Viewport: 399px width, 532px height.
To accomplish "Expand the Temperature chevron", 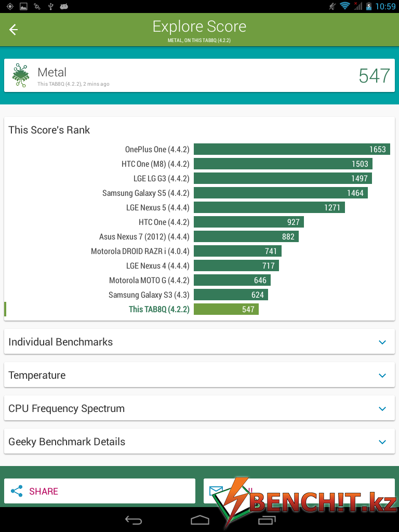I will point(382,375).
